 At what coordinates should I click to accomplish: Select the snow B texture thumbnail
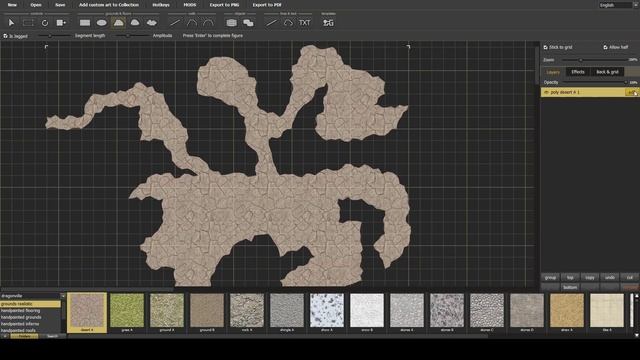coord(367,311)
